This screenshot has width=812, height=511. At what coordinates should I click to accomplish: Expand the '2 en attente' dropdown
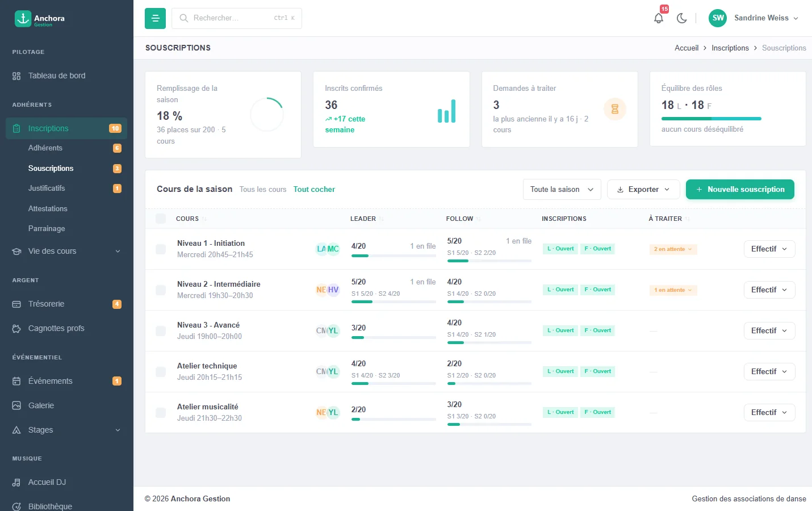673,249
